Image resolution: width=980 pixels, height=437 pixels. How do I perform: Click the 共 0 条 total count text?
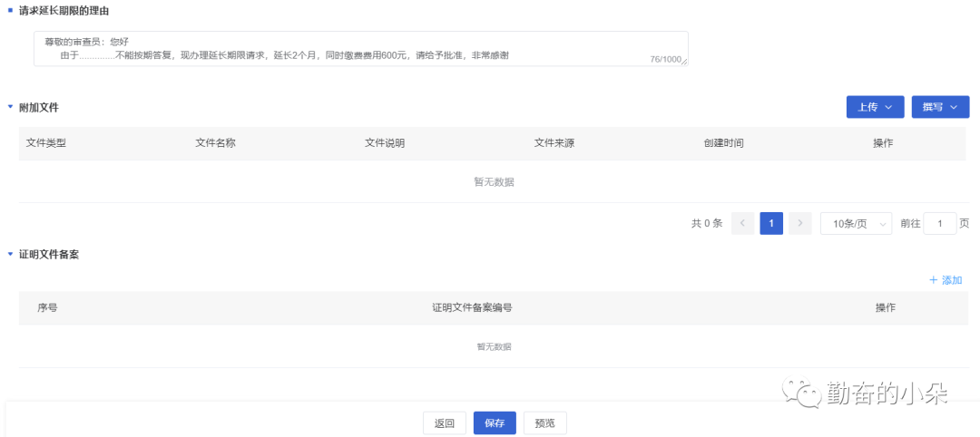click(x=707, y=224)
